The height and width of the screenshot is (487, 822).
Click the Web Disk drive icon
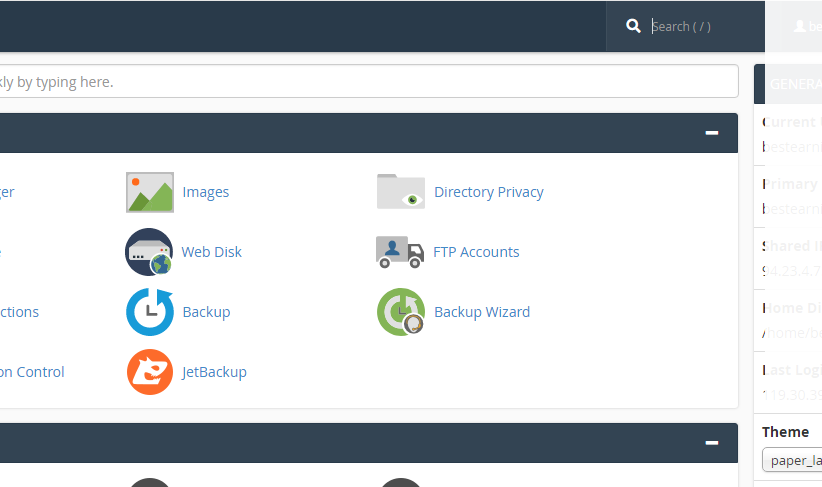tap(149, 252)
